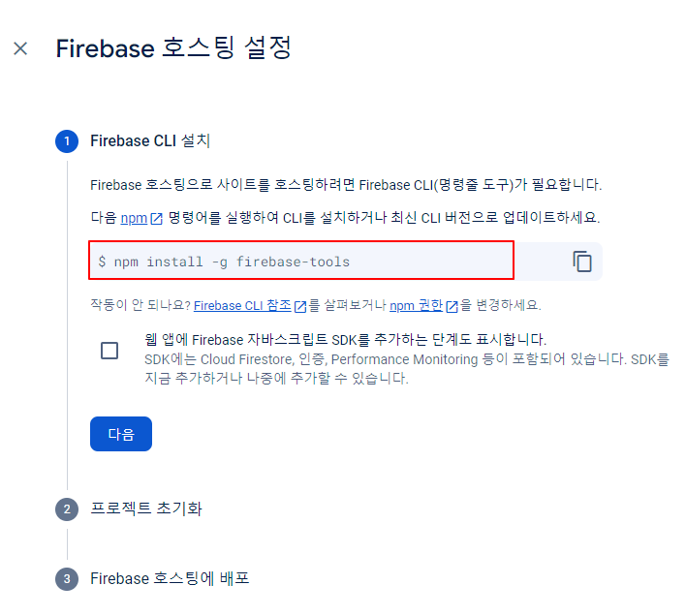
Task: Click the 다음 button
Action: pyautogui.click(x=121, y=434)
